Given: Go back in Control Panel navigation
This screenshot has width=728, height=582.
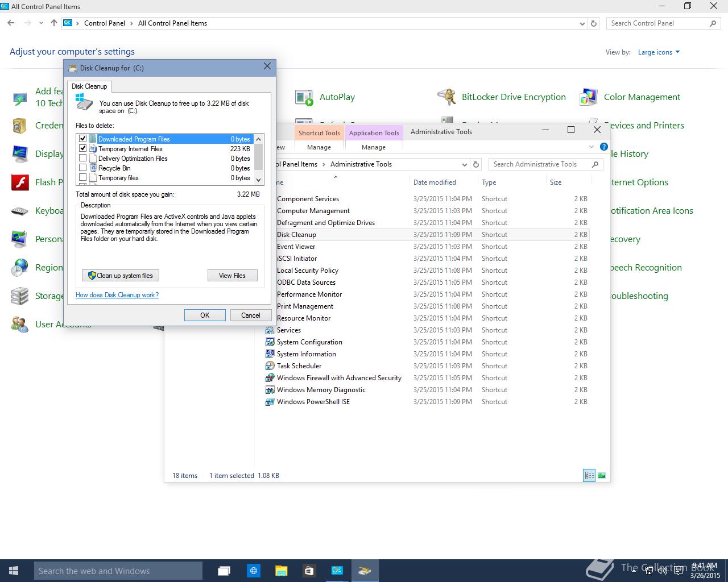Looking at the screenshot, I should (11, 23).
